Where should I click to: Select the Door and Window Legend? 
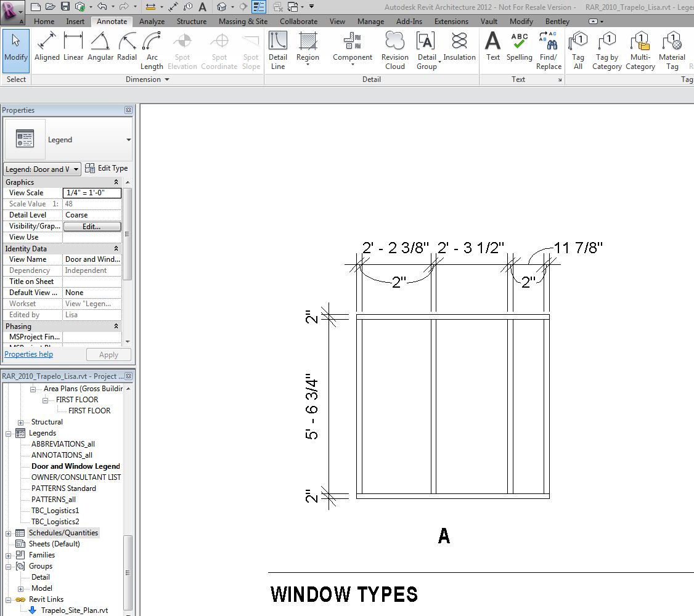click(x=75, y=466)
